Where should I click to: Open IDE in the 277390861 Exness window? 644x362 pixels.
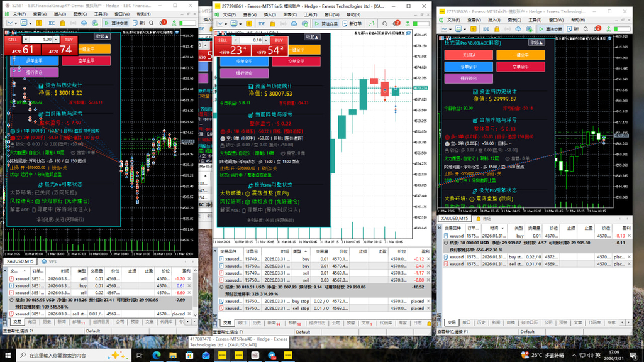(x=262, y=24)
